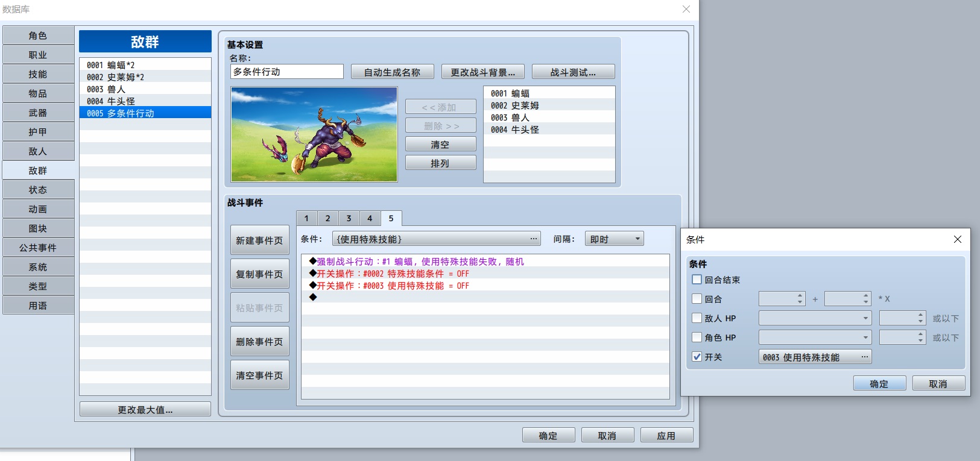Open the 公共事件 database tab
The width and height of the screenshot is (980, 461).
coord(38,248)
